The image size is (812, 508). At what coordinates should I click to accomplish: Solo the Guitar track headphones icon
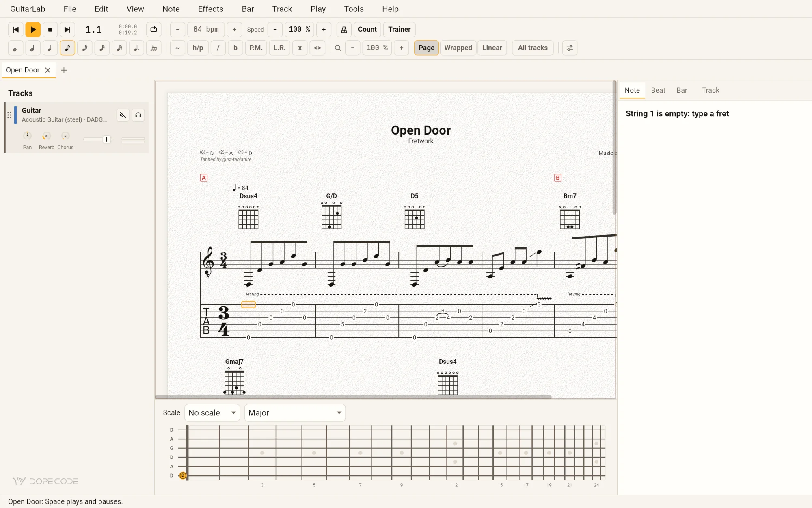tap(138, 115)
